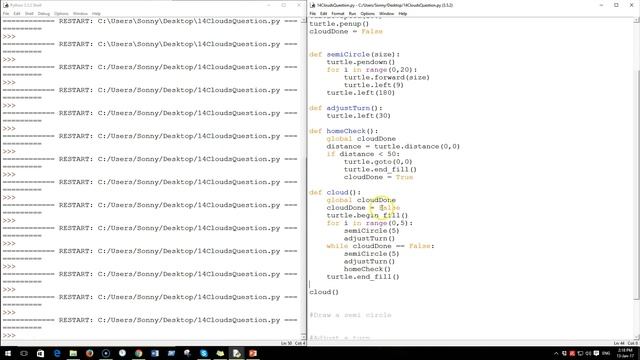640x360 pixels.
Task: Click the Python Shell window icon
Action: 6,5
